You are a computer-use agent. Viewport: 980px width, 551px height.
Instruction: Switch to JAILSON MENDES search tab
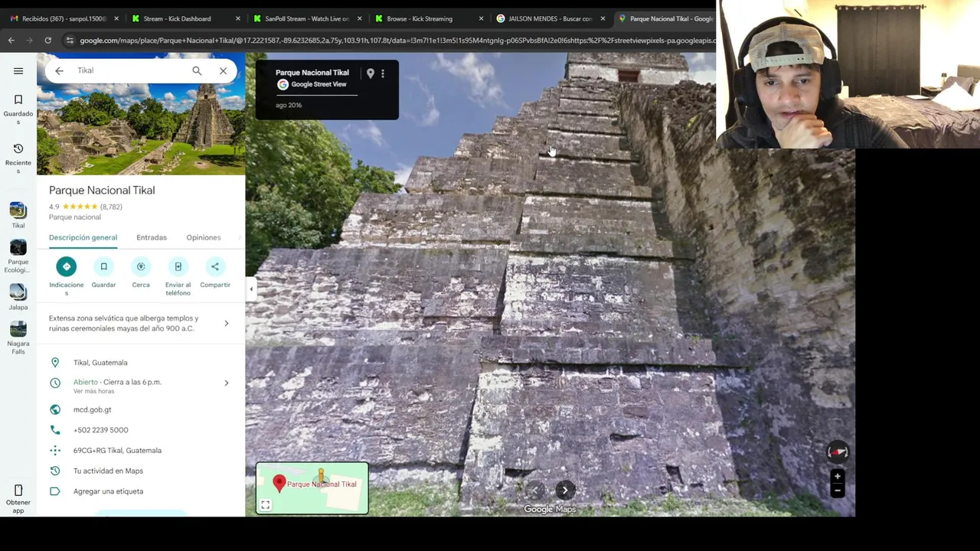coord(550,18)
